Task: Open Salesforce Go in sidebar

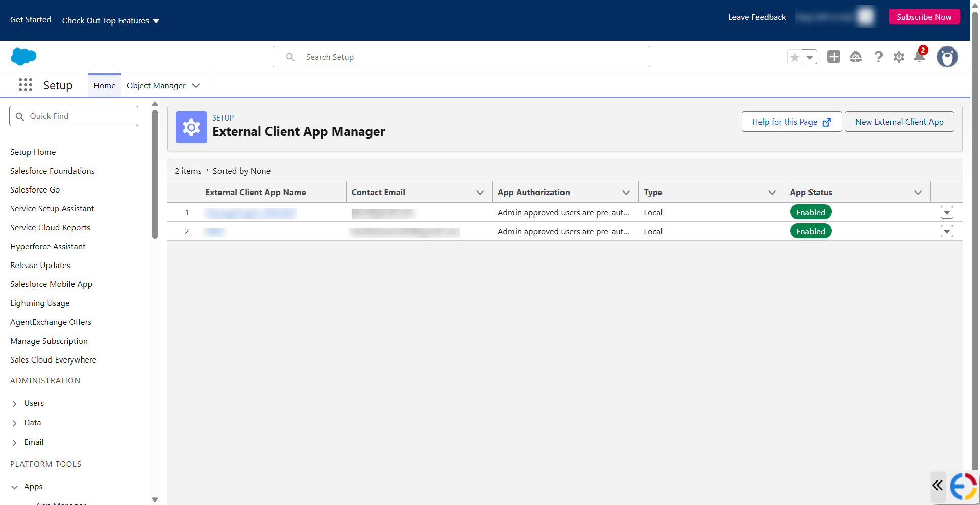Action: click(x=35, y=189)
